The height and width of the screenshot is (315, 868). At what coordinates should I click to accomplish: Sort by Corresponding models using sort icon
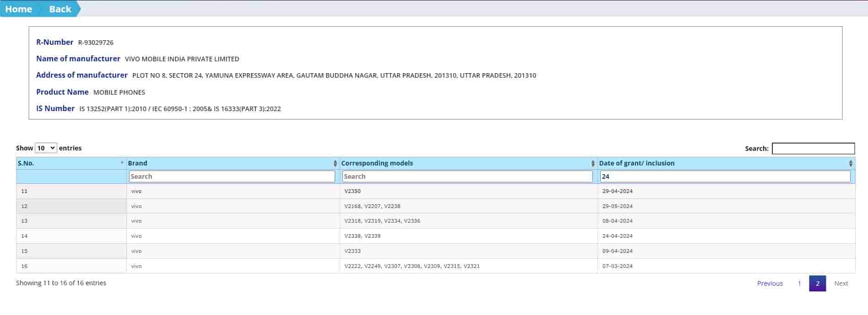(593, 164)
